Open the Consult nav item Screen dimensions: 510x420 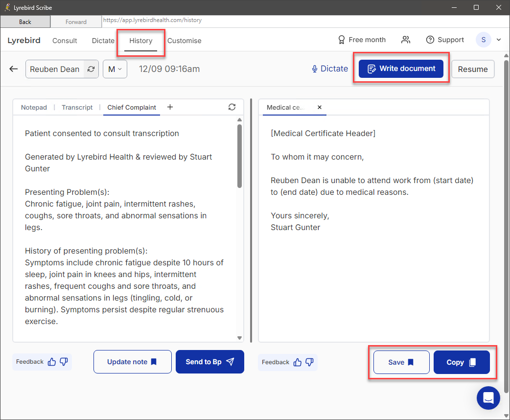65,41
